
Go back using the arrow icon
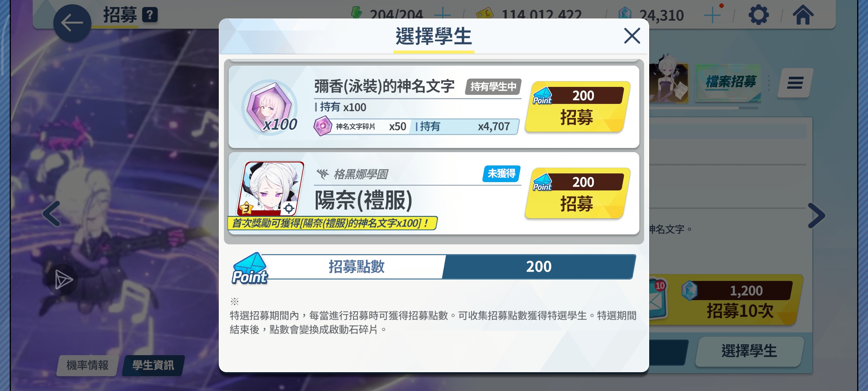(x=72, y=23)
